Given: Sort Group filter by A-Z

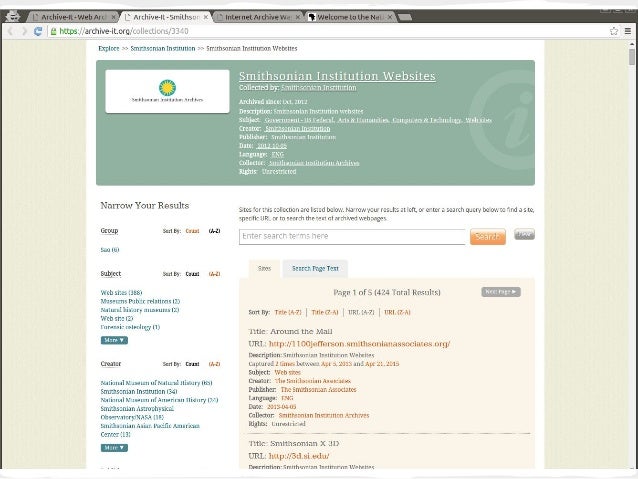Looking at the screenshot, I should [214, 231].
